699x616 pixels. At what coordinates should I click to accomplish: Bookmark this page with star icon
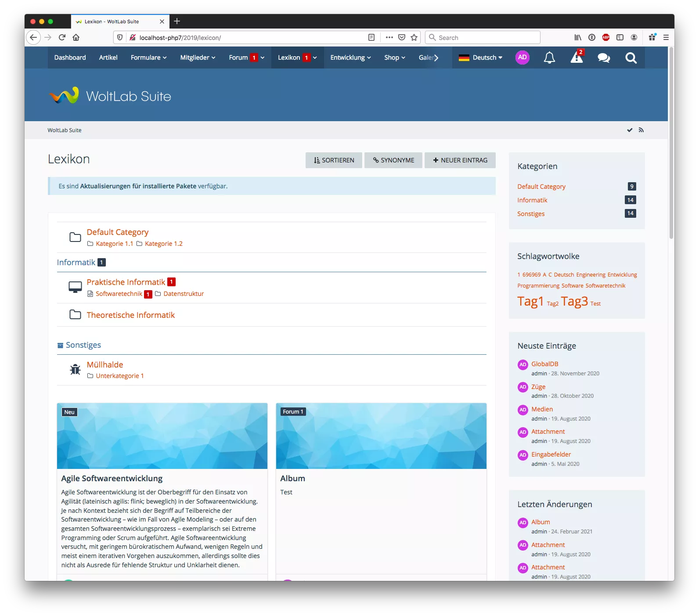(414, 38)
